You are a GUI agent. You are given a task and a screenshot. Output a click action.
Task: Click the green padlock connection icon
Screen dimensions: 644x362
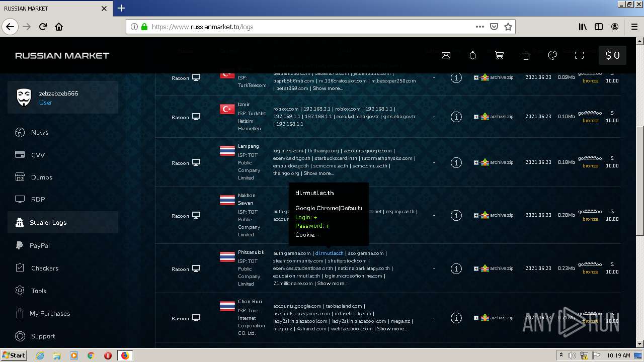coord(144,27)
